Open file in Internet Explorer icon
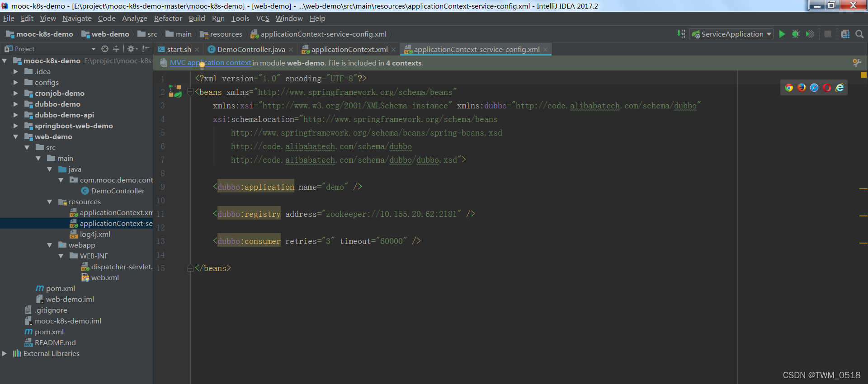This screenshot has height=384, width=868. [840, 88]
